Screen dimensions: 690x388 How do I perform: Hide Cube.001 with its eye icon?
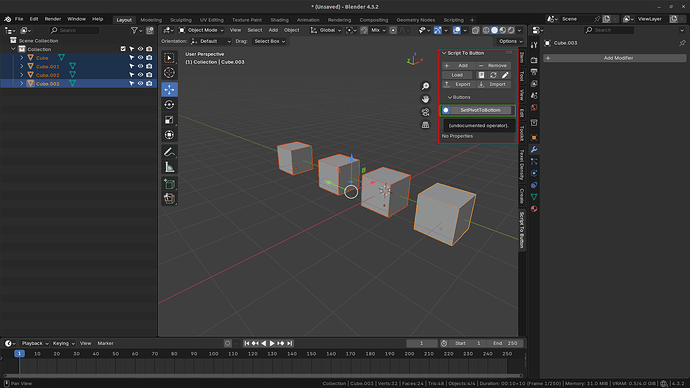pos(140,66)
